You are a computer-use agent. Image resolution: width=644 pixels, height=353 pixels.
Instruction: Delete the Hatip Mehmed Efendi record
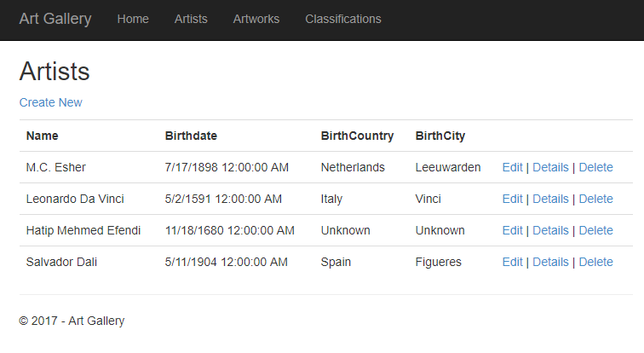point(595,230)
